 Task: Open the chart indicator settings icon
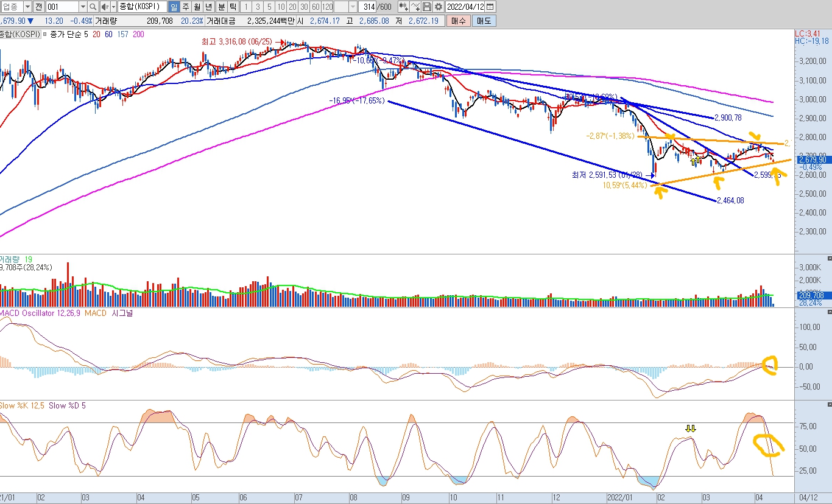(x=403, y=7)
